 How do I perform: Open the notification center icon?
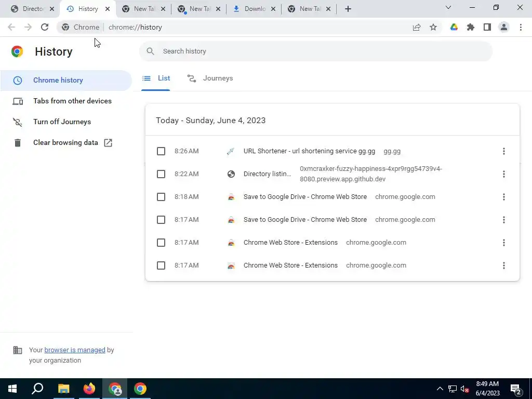(515, 389)
